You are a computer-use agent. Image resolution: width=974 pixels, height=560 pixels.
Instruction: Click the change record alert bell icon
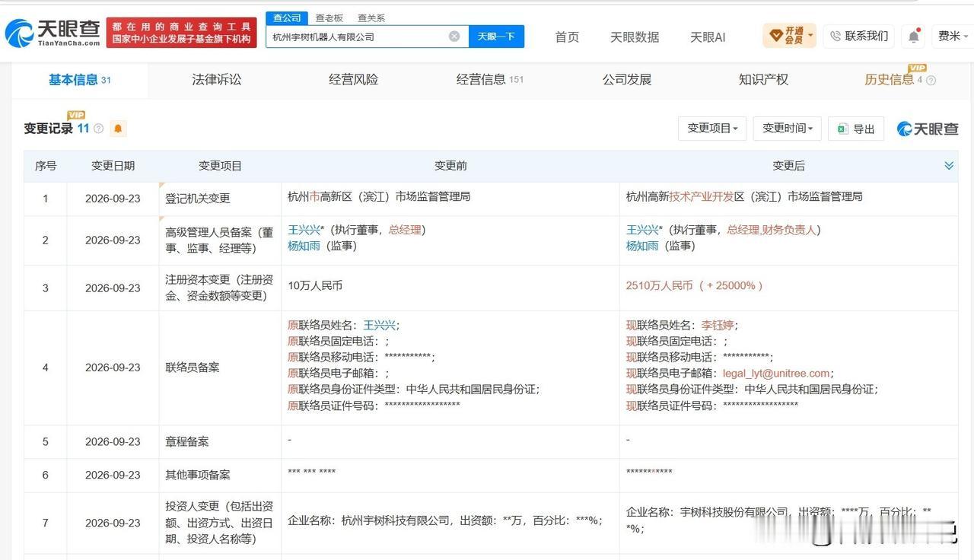coord(118,129)
